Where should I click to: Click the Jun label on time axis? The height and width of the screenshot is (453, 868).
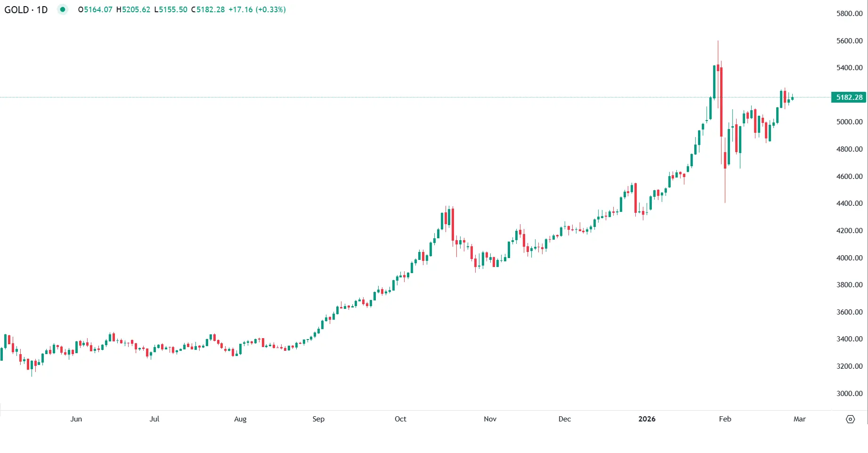(76, 419)
